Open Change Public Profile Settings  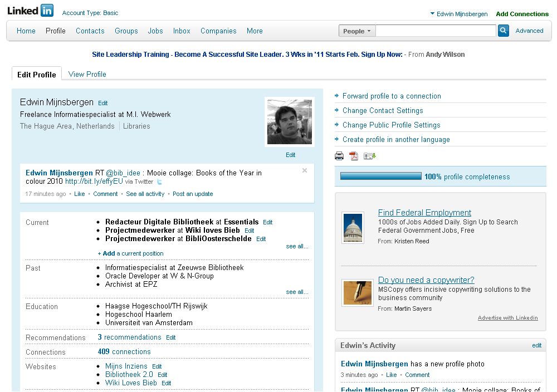[x=391, y=125]
